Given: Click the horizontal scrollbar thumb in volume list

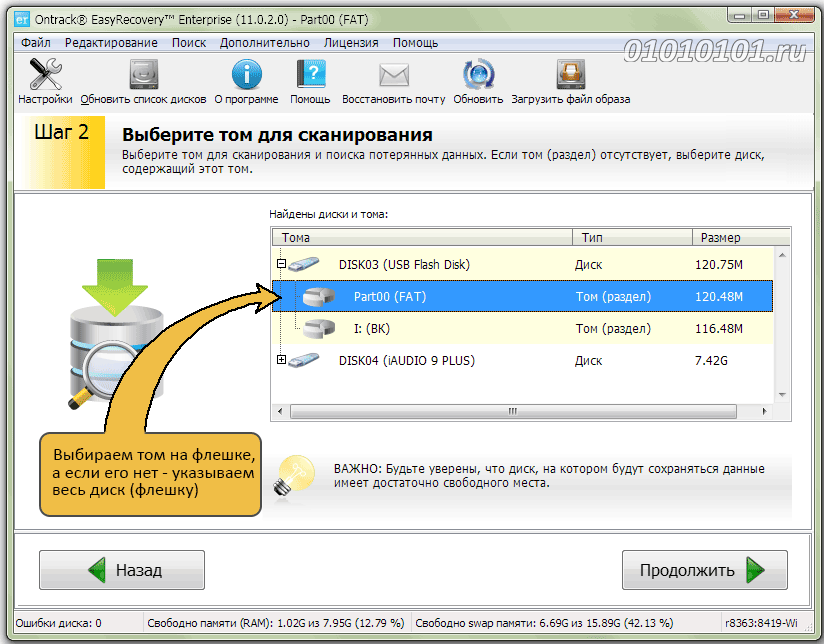Looking at the screenshot, I should (513, 411).
